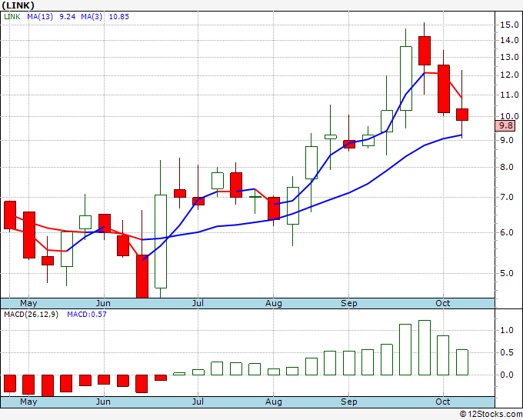Click the 8.0 price axis label
This screenshot has width=523, height=420.
click(x=507, y=167)
